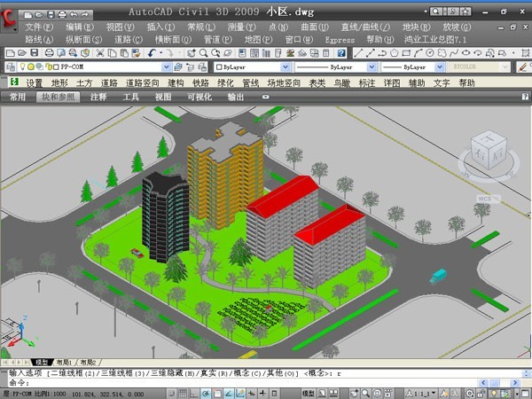Click the InfoCenter search binoculars icon
532x399 pixels.
click(x=435, y=12)
